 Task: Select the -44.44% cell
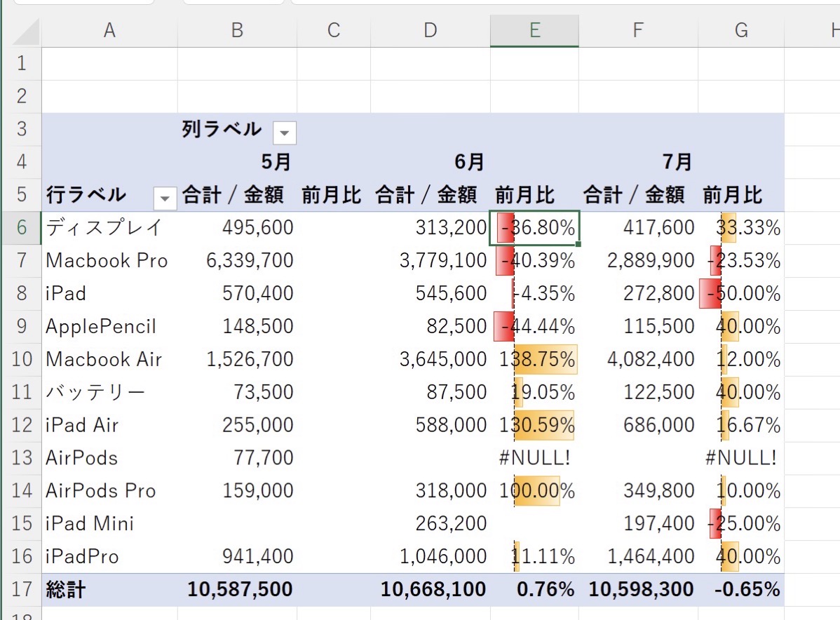535,326
